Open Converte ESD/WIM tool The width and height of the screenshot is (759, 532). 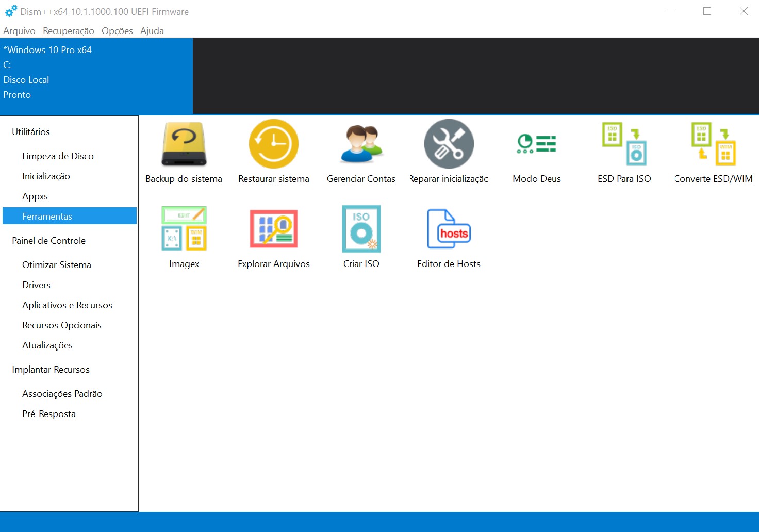714,144
